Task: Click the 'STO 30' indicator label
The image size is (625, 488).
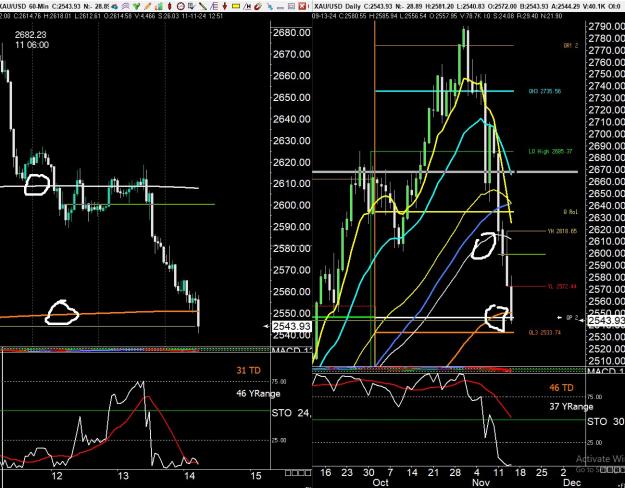Action: pos(605,422)
